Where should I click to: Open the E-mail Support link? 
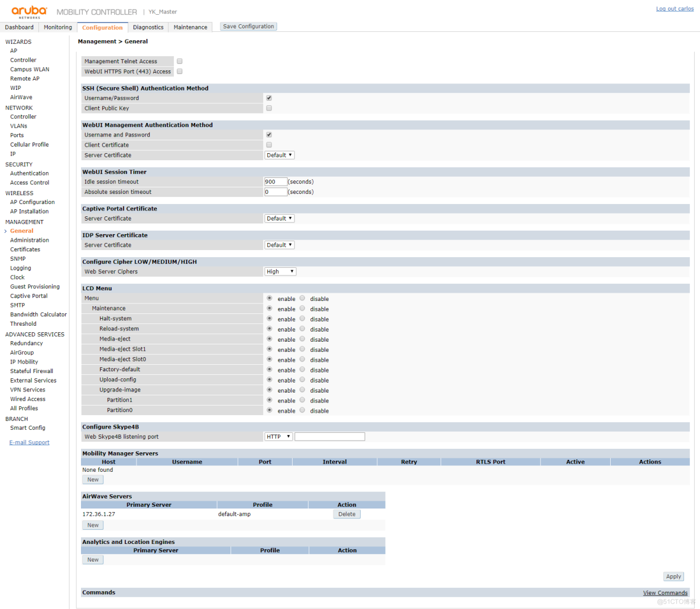coord(30,442)
